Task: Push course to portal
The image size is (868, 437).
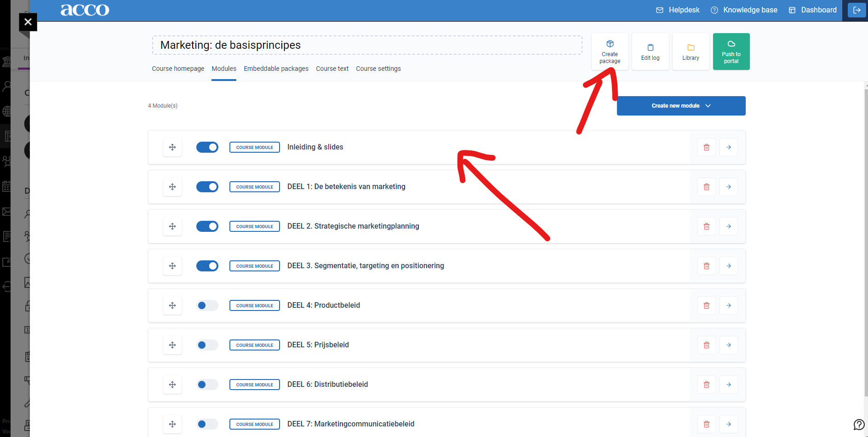Action: (x=731, y=52)
